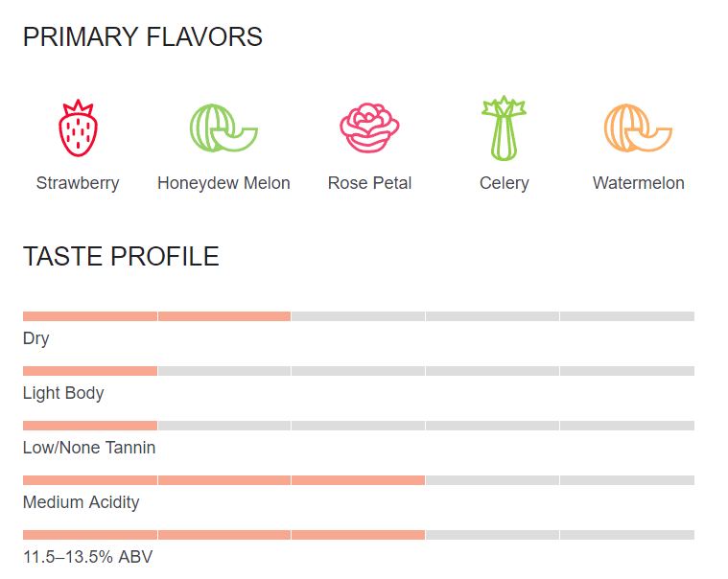Click the Celery label text

coord(505,183)
